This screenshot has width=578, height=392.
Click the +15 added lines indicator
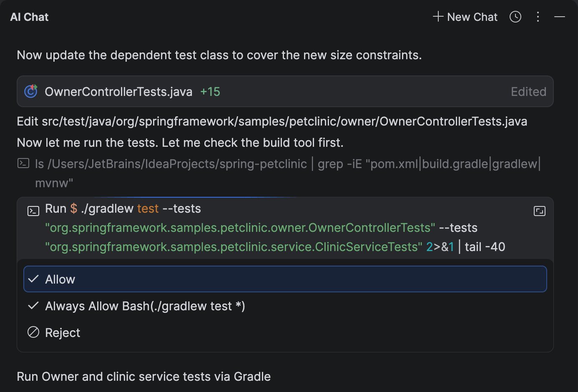click(x=210, y=92)
